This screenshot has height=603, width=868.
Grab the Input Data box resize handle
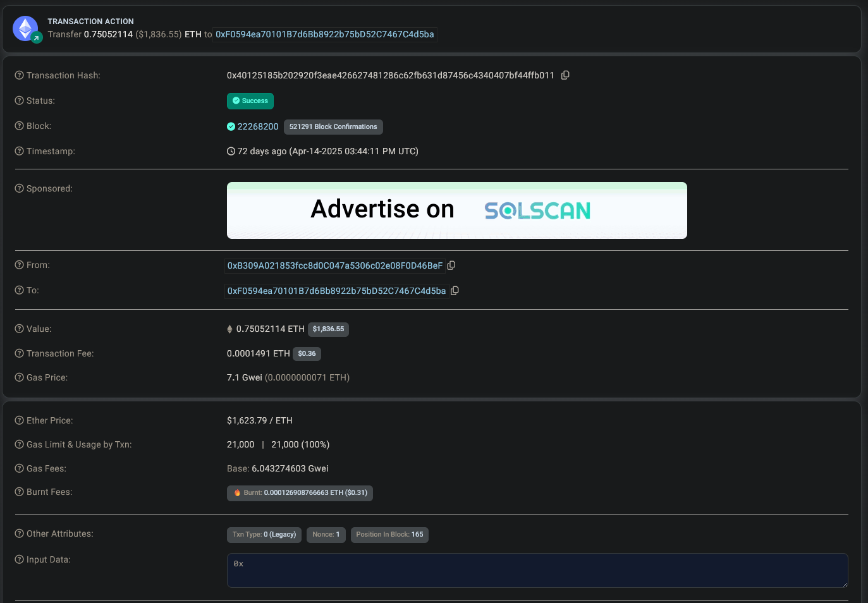tap(844, 583)
